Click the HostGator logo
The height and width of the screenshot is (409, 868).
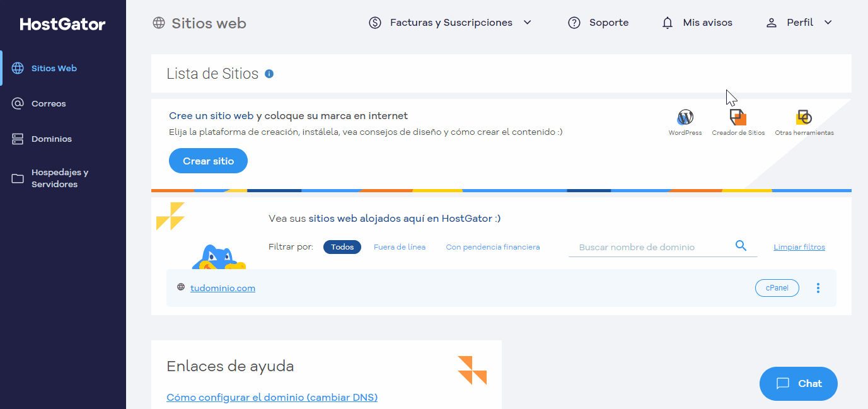coord(62,25)
